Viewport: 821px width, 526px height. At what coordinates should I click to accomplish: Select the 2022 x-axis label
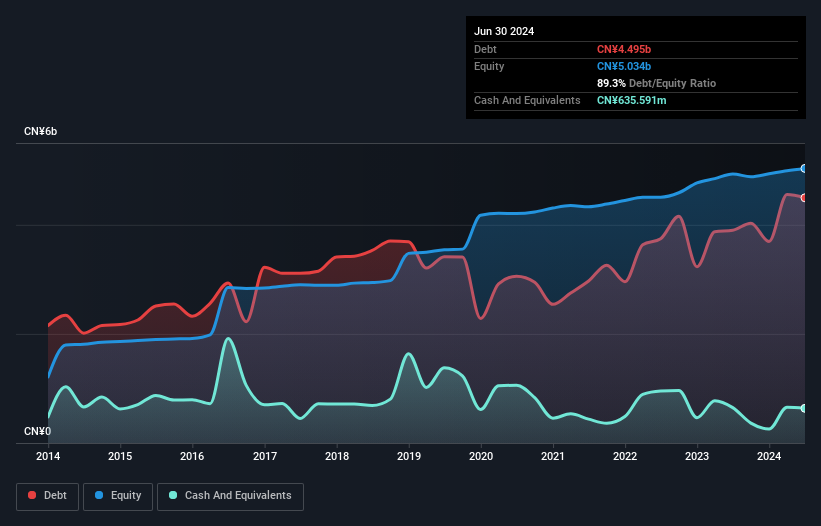tap(625, 456)
